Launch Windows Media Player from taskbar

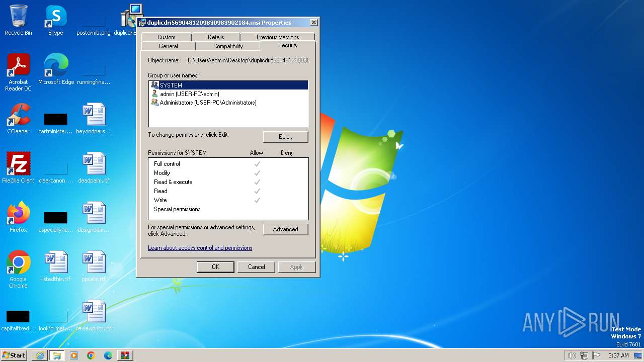74,355
